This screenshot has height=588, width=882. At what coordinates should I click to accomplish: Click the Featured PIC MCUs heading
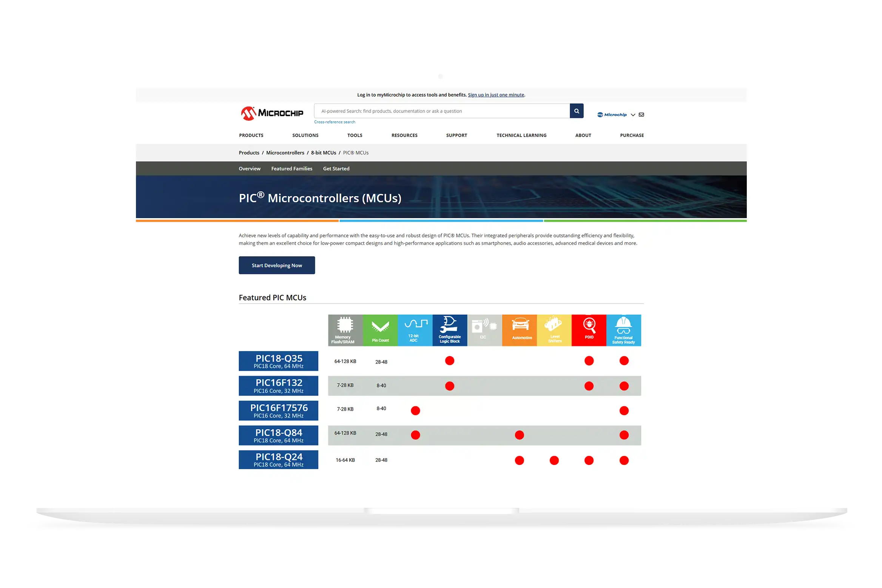tap(272, 298)
